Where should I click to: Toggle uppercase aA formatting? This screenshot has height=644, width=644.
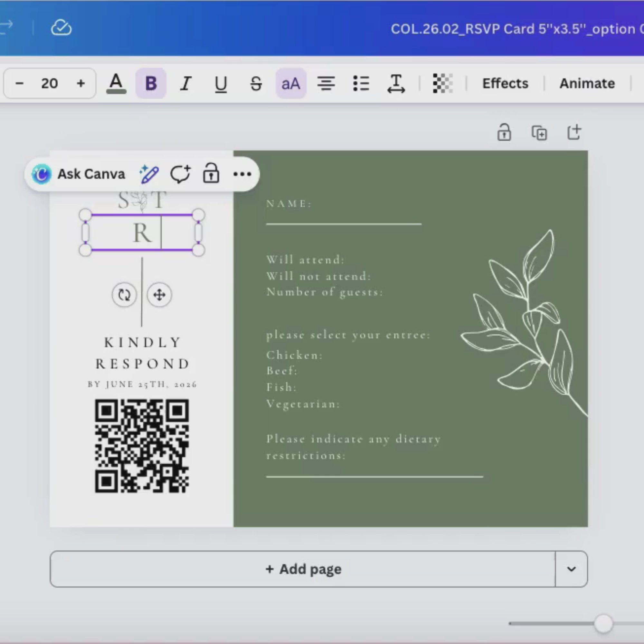291,83
